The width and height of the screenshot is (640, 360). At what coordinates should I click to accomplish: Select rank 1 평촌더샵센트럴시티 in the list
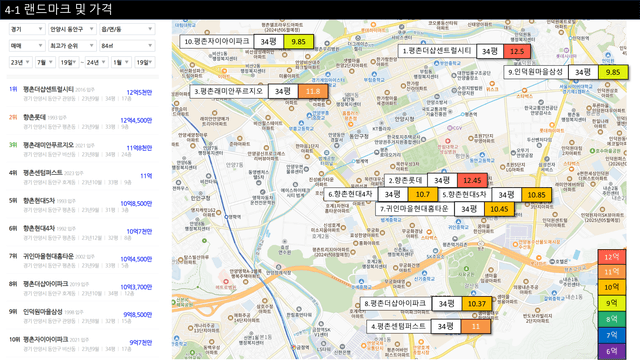[x=81, y=93]
